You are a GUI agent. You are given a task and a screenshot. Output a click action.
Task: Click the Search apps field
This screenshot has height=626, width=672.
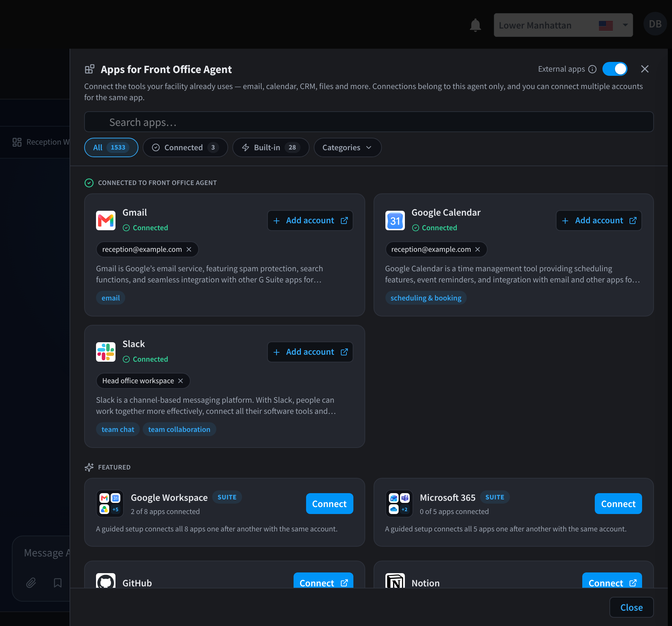click(x=369, y=122)
